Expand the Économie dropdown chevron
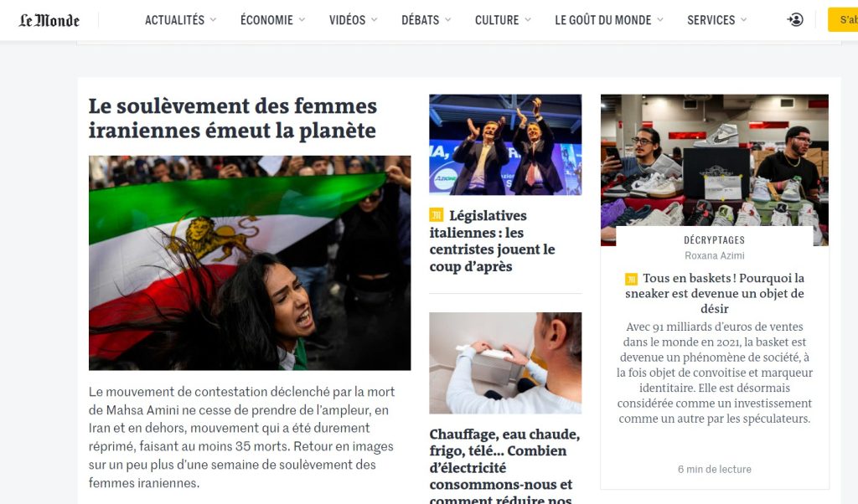Screen dimensions: 858x504 (x=302, y=20)
